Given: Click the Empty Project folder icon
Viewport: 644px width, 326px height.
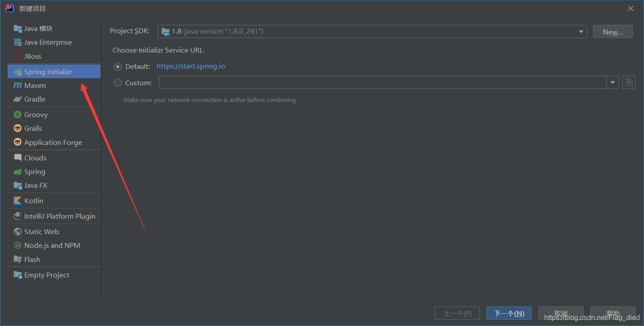Looking at the screenshot, I should (x=18, y=275).
